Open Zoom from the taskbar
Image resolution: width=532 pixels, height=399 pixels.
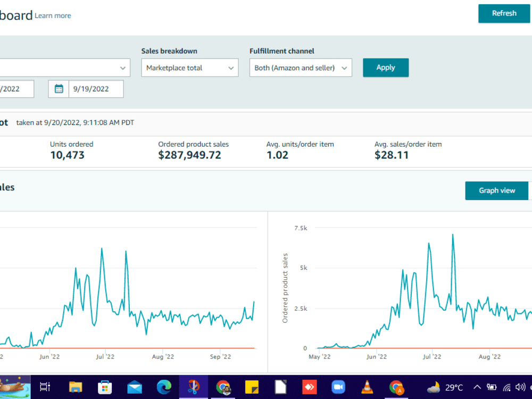[x=338, y=387]
